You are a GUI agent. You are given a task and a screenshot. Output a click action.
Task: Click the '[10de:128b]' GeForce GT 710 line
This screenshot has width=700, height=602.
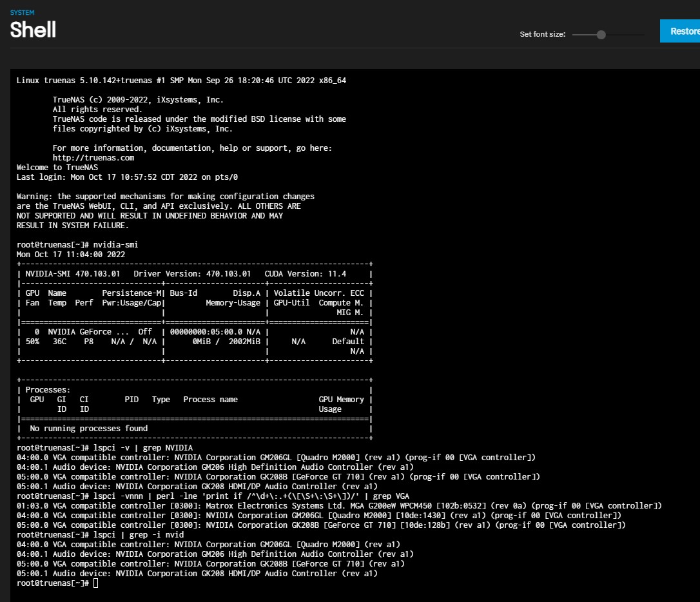(321, 525)
